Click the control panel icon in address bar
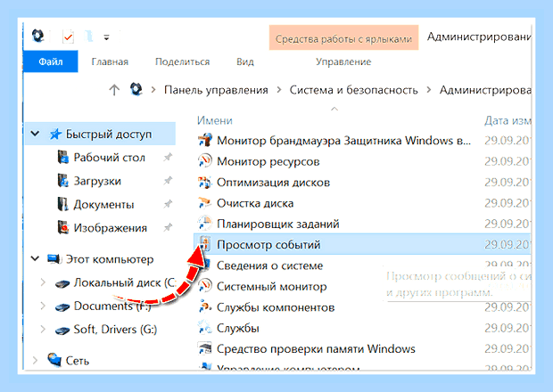This screenshot has height=392, width=553. pyautogui.click(x=136, y=89)
